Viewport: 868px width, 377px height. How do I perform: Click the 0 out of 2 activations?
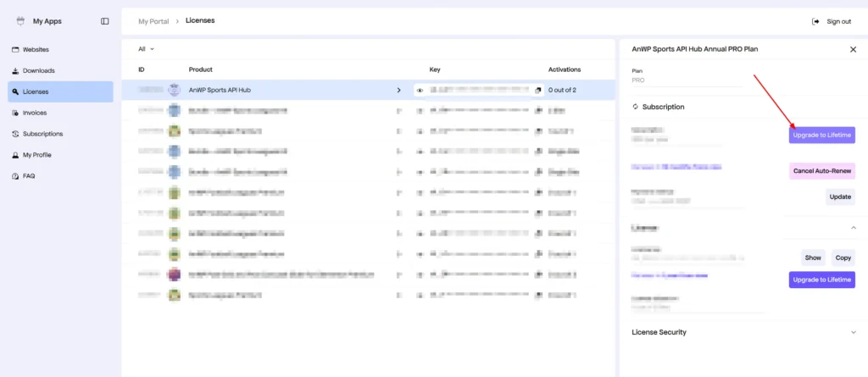563,90
